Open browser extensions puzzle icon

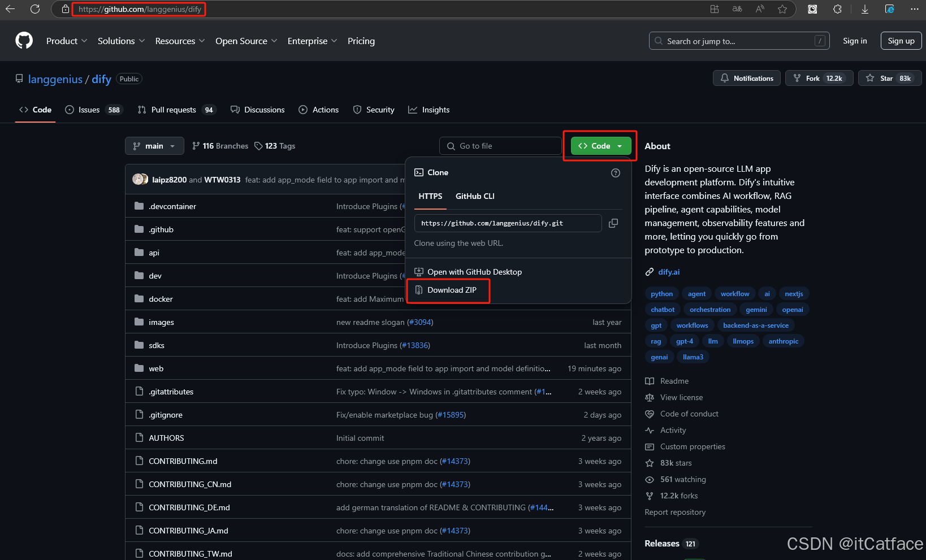[837, 9]
